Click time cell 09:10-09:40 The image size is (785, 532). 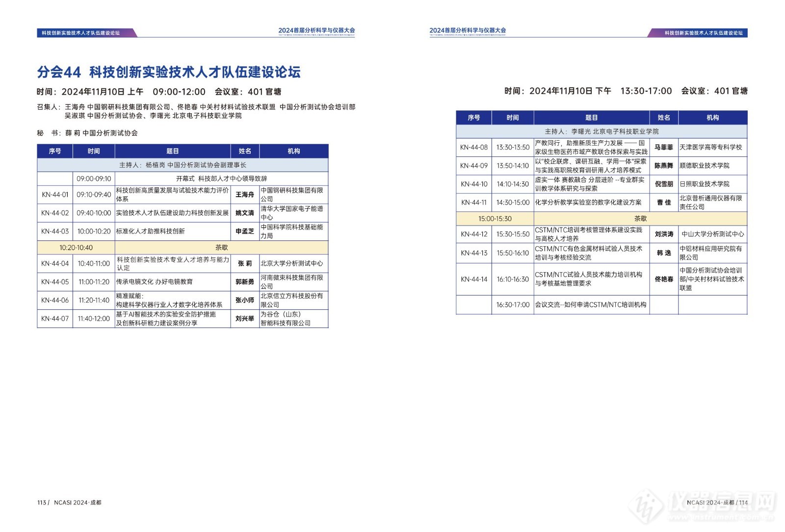pos(94,195)
